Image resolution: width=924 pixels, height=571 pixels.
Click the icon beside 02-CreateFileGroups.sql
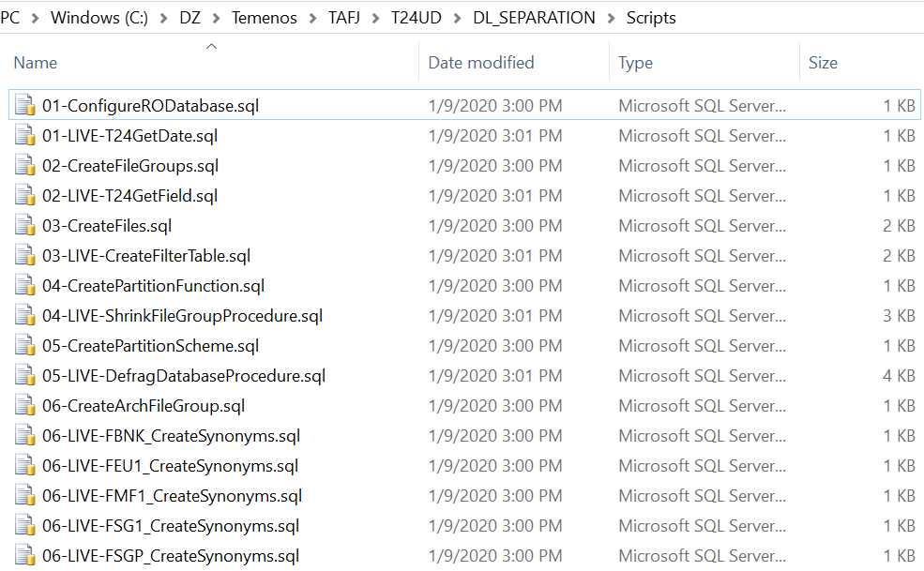click(25, 166)
